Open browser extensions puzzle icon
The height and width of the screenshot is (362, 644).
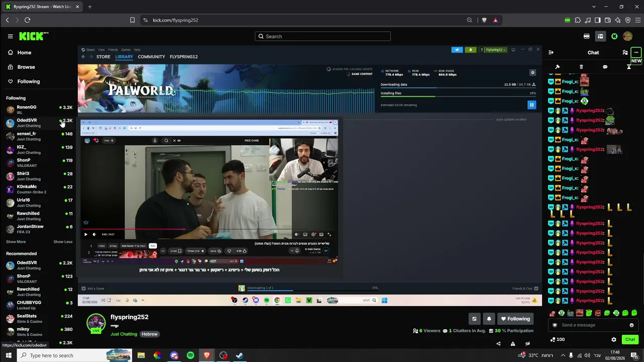[x=578, y=20]
